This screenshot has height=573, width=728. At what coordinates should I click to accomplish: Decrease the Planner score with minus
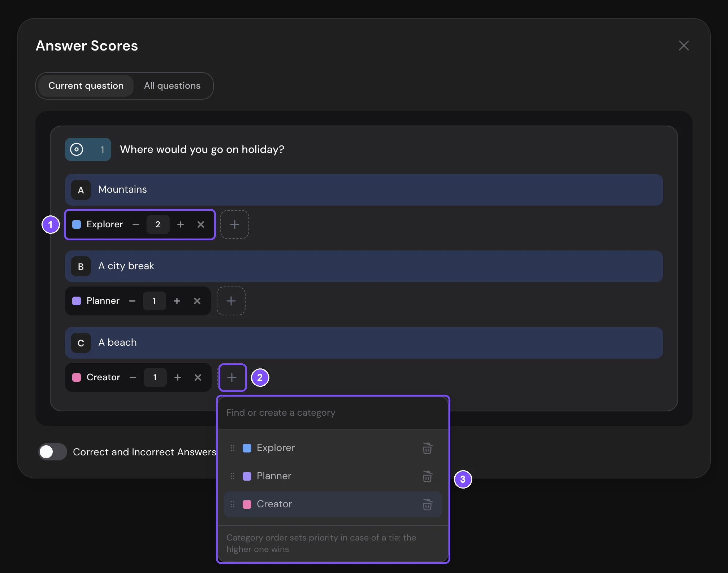(x=132, y=301)
